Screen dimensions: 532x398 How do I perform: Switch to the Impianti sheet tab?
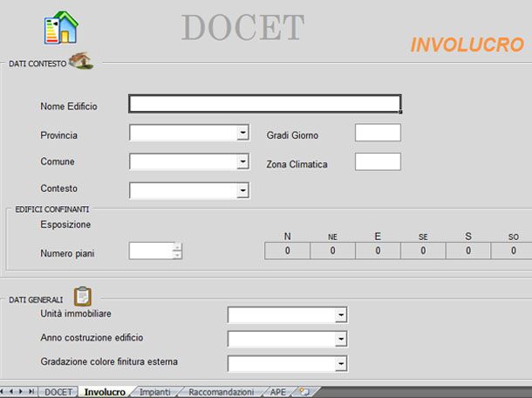click(154, 392)
